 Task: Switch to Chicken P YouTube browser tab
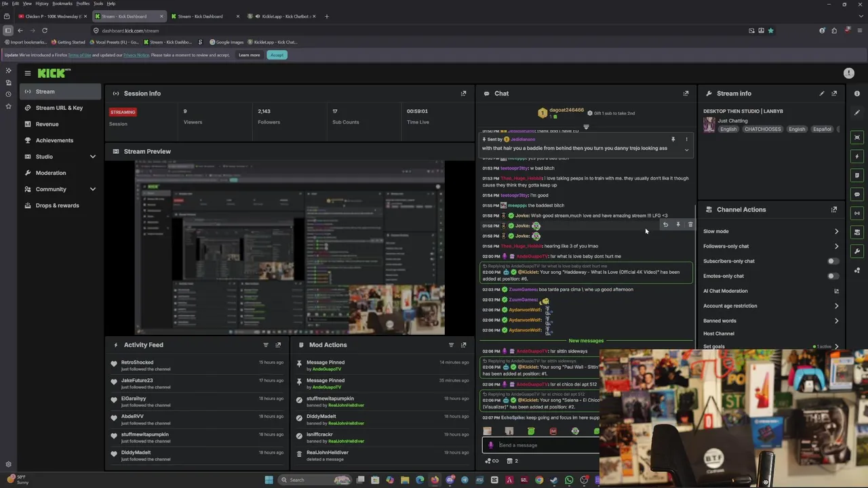click(51, 16)
